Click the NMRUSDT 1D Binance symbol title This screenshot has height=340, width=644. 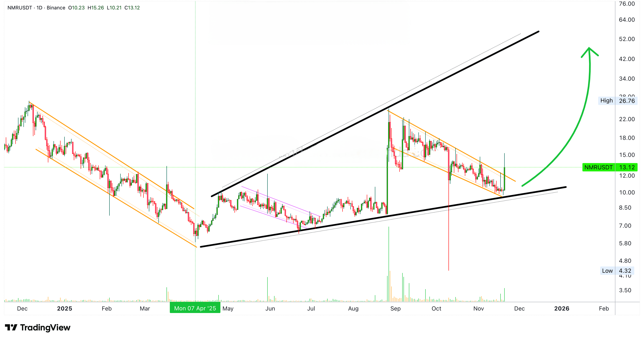[x=36, y=8]
